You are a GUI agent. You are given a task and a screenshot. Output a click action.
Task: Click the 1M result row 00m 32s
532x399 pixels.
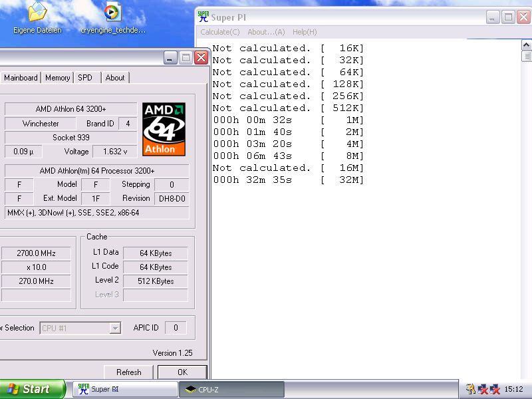(289, 120)
